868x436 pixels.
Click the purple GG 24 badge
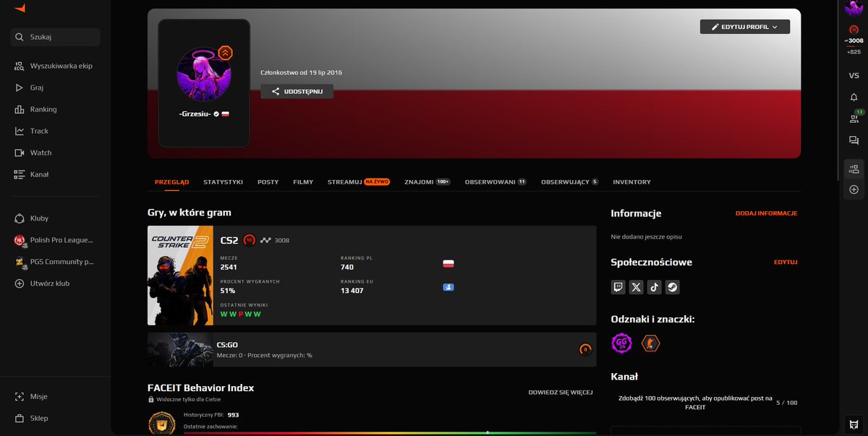621,343
